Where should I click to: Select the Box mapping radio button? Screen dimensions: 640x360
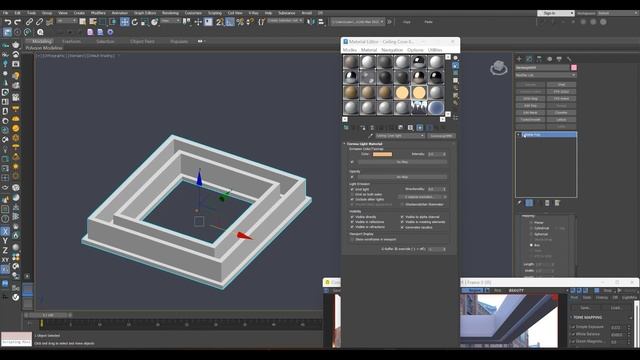point(531,245)
